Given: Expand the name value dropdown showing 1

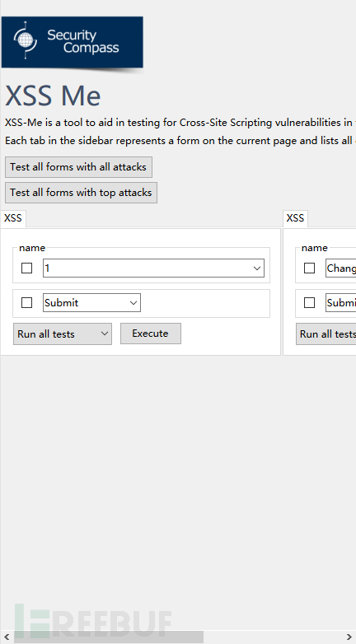Looking at the screenshot, I should point(153,268).
